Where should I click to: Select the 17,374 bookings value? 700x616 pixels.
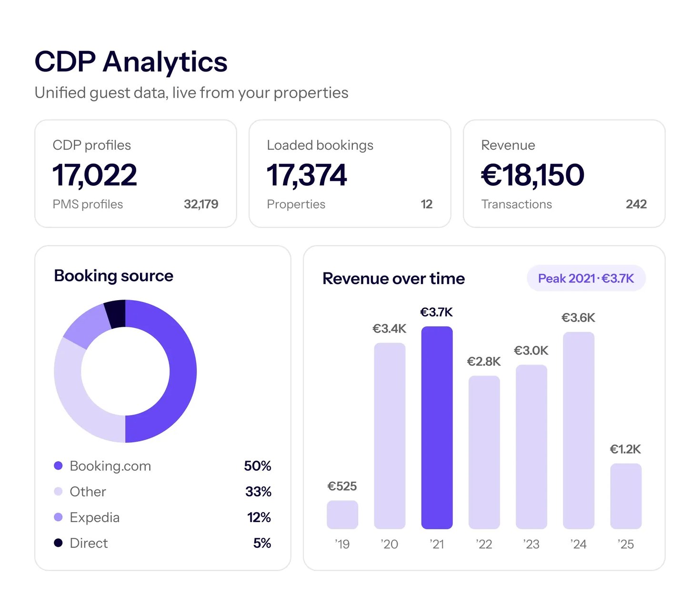pos(307,175)
